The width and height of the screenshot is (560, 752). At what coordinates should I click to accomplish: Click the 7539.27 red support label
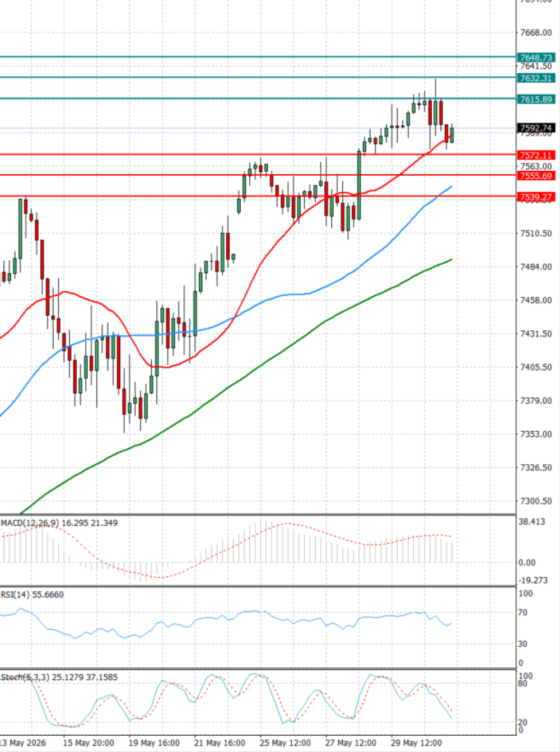pos(536,197)
